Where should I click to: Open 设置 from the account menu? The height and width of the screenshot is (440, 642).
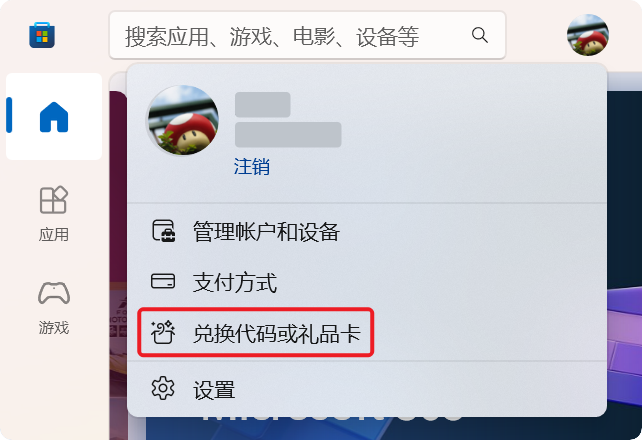click(x=366, y=389)
